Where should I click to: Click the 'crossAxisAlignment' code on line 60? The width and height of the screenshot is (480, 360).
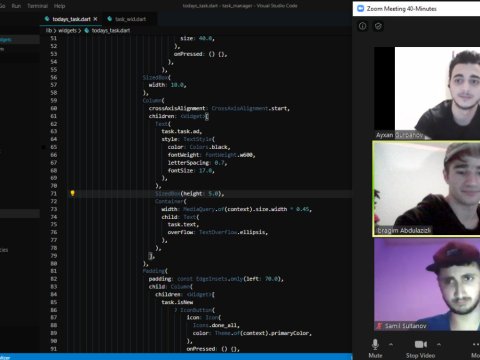coord(177,108)
